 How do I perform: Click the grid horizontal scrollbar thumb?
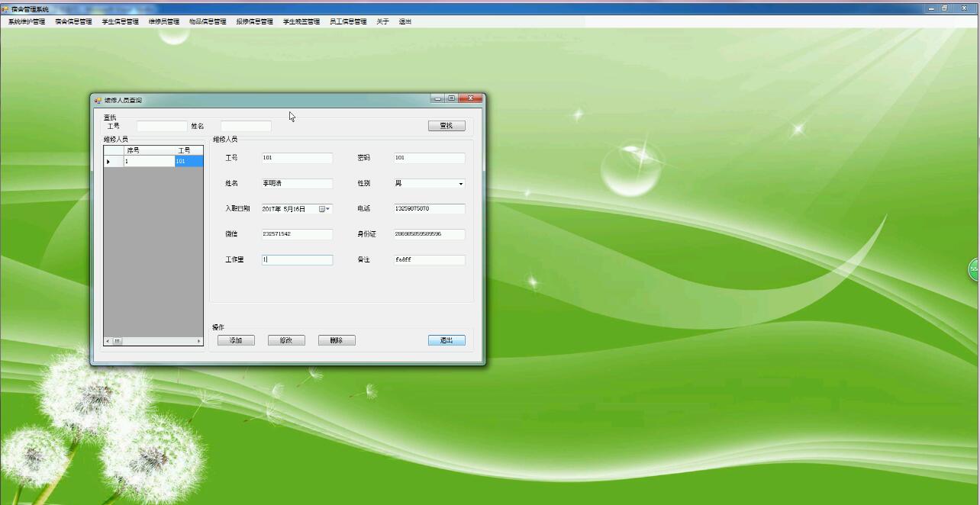click(118, 341)
